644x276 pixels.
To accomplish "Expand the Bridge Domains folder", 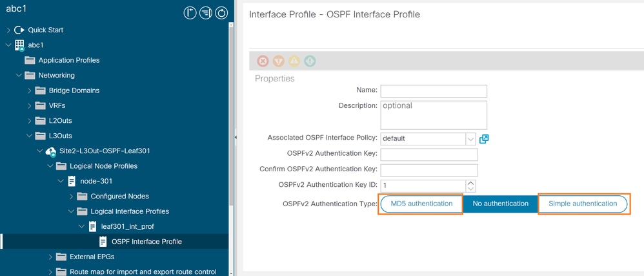I will [x=30, y=90].
